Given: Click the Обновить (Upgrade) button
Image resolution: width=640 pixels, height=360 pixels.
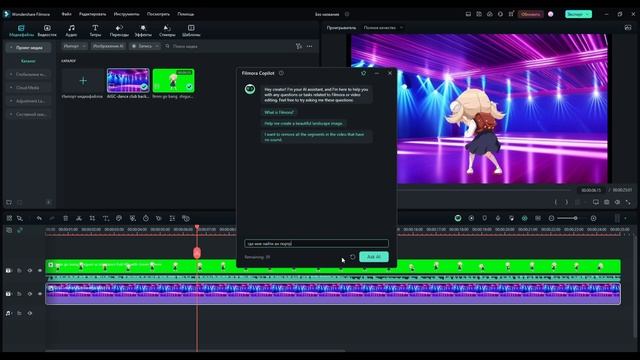Looking at the screenshot, I should 531,14.
